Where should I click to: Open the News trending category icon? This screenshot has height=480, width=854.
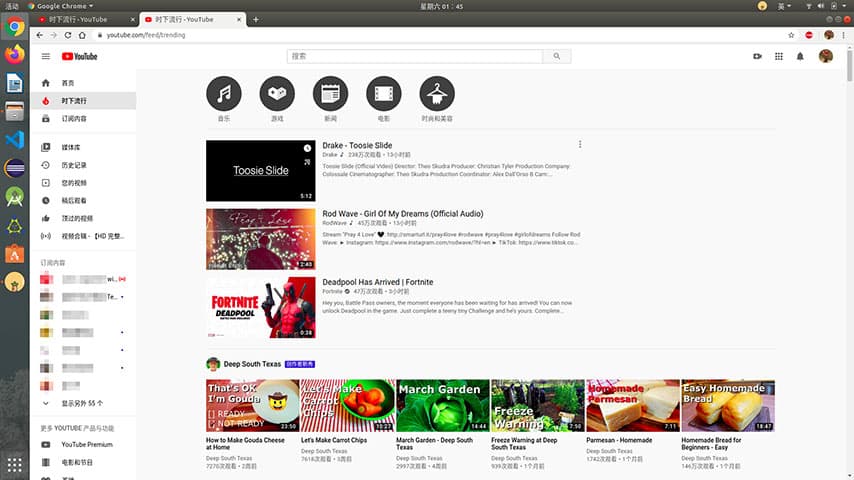[x=330, y=94]
